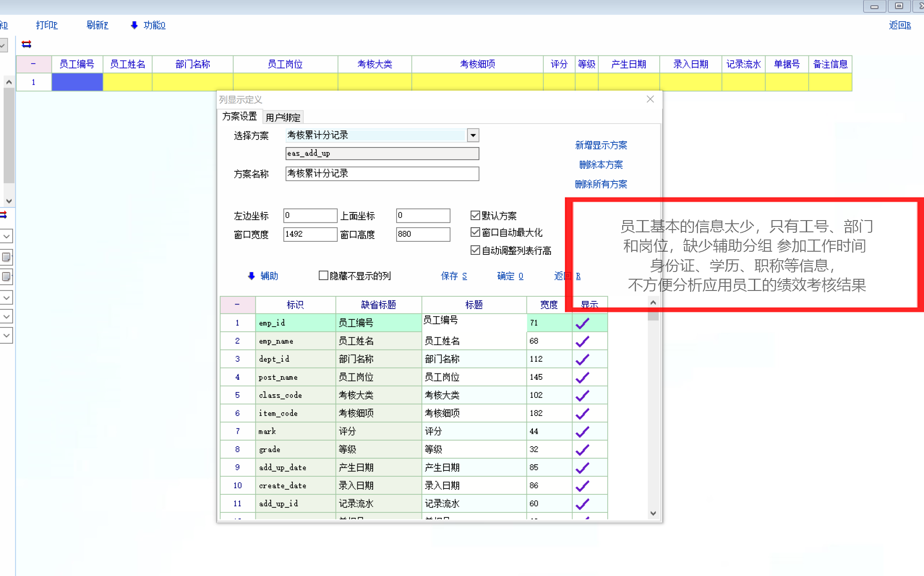Click the blue down-arrow 辅助 icon
Image resolution: width=924 pixels, height=576 pixels.
pyautogui.click(x=251, y=276)
